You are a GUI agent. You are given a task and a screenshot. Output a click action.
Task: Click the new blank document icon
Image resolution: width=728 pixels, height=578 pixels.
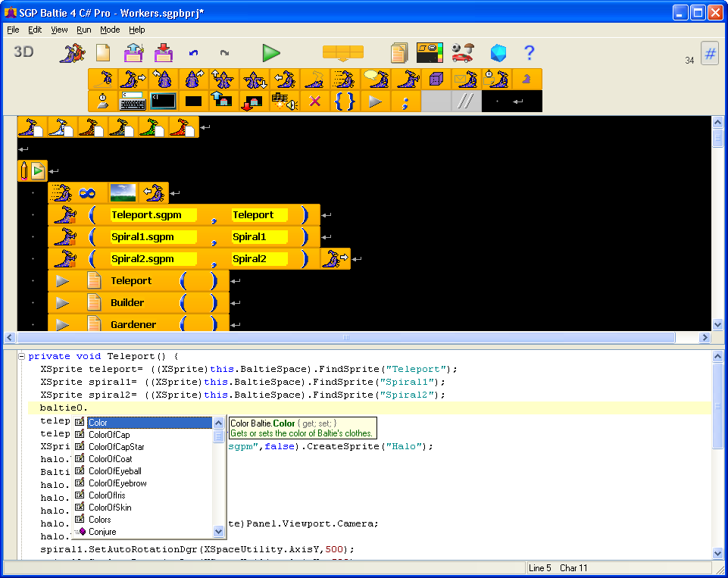[103, 53]
